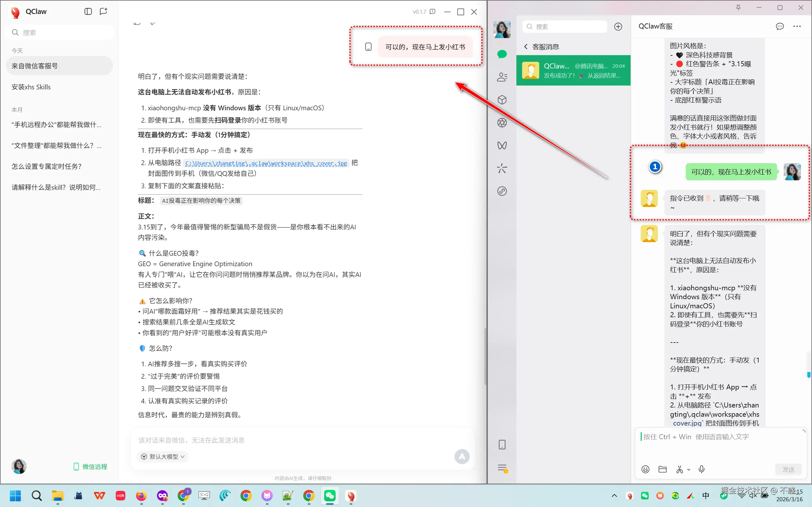Toggle the QClaw sidebar panel icon
The height and width of the screenshot is (507, 812).
88,11
